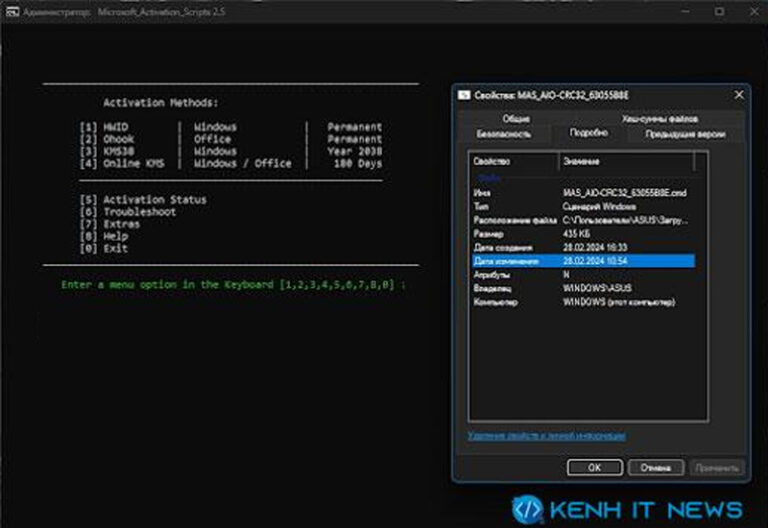Click the Windows / Office text in the console

click(242, 164)
